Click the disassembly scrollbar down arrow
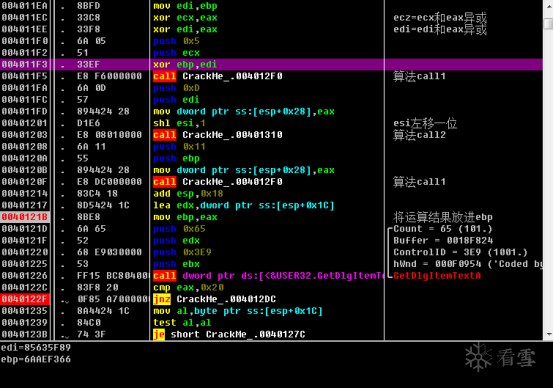 [549, 334]
